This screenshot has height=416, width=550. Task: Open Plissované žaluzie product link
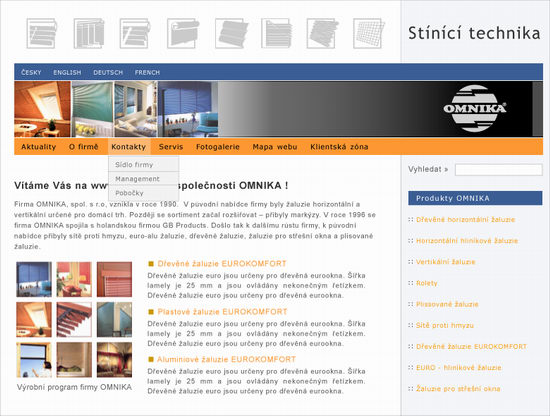click(x=447, y=304)
